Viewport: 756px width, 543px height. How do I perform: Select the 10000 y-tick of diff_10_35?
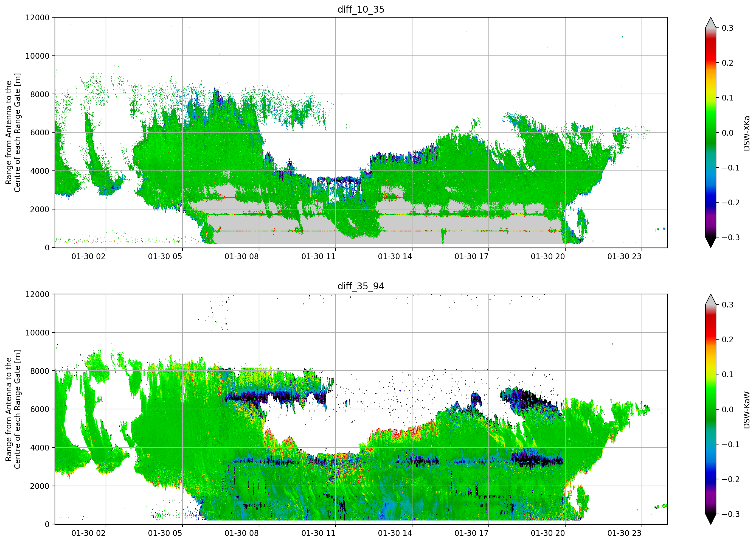(37, 56)
